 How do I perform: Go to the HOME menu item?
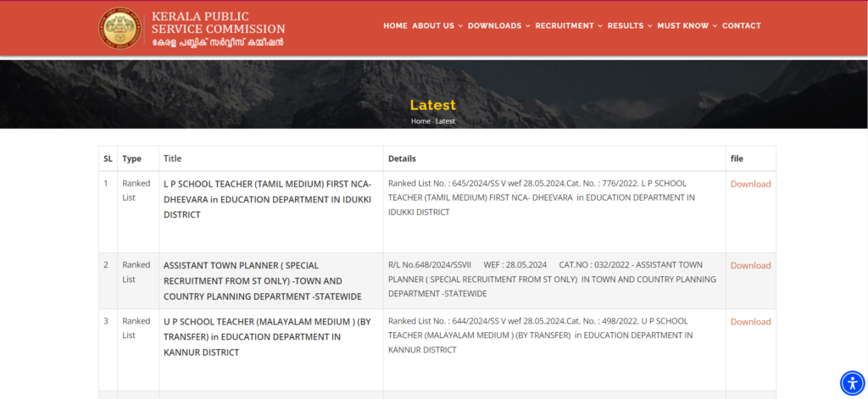(395, 25)
